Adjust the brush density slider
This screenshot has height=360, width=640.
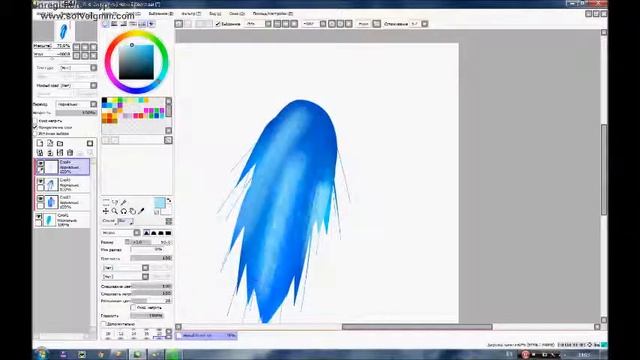click(151, 258)
